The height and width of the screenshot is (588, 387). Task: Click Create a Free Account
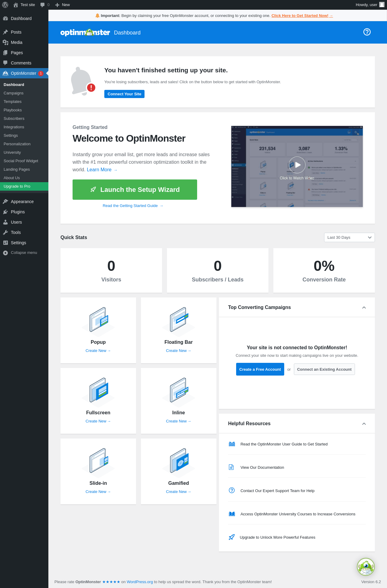pyautogui.click(x=260, y=369)
